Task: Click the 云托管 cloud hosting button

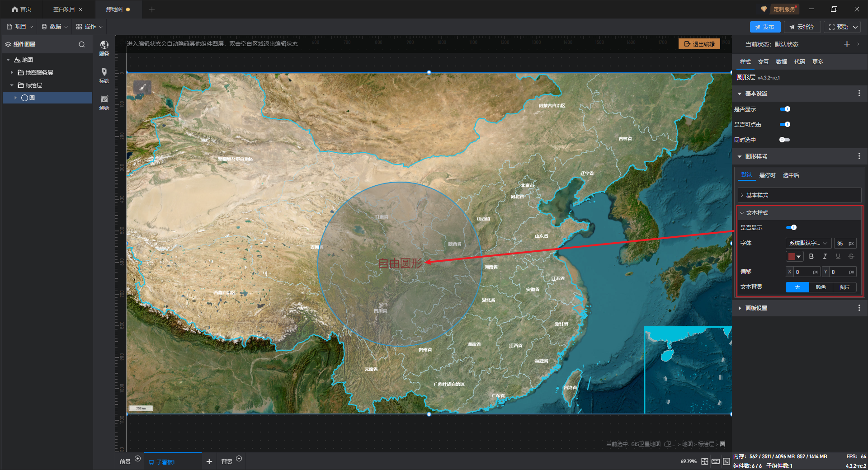Action: pos(802,27)
